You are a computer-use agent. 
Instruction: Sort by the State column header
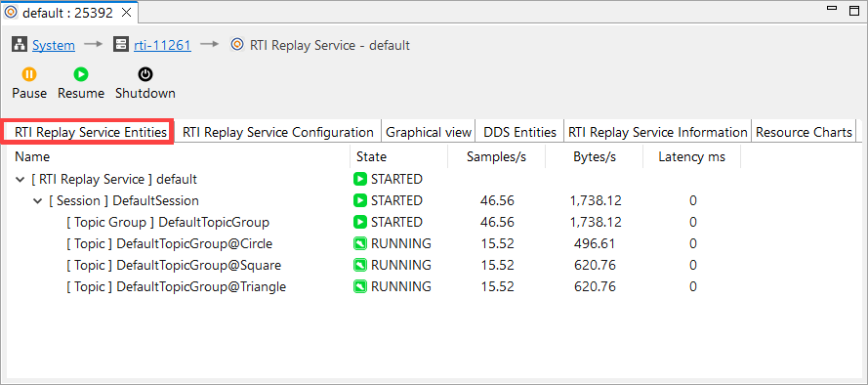[x=398, y=156]
